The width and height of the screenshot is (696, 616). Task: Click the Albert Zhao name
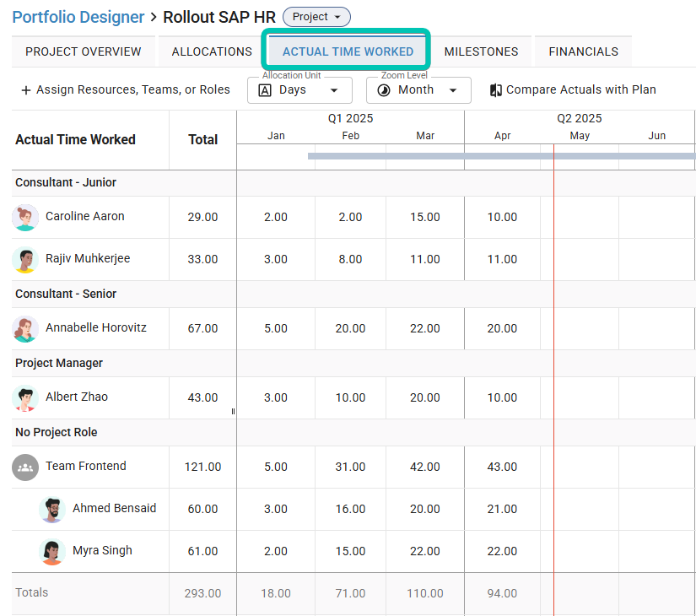click(77, 397)
